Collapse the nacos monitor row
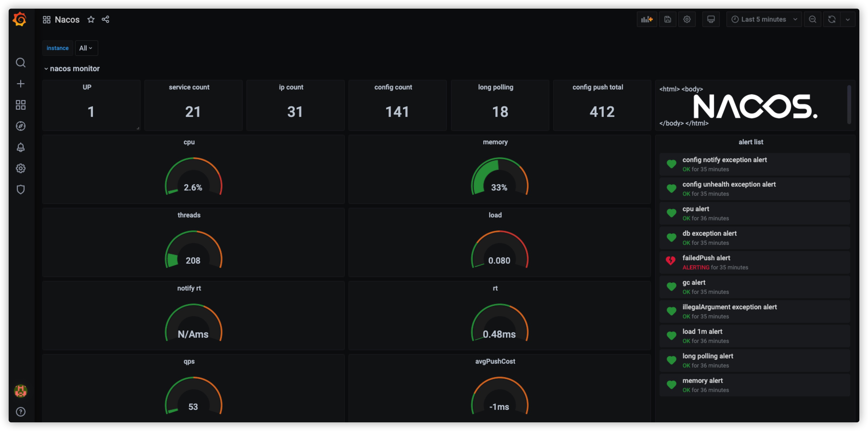This screenshot has width=868, height=431. [71, 68]
